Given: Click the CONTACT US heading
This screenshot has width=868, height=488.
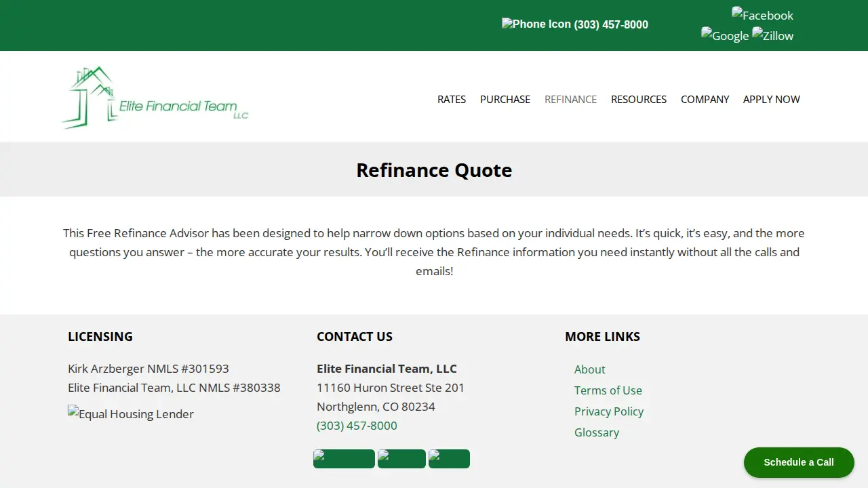Looking at the screenshot, I should coord(355,336).
